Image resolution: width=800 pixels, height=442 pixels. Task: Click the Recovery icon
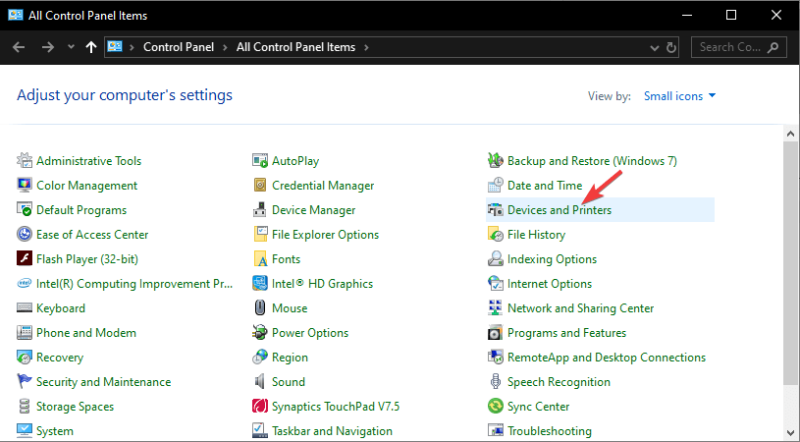[24, 357]
